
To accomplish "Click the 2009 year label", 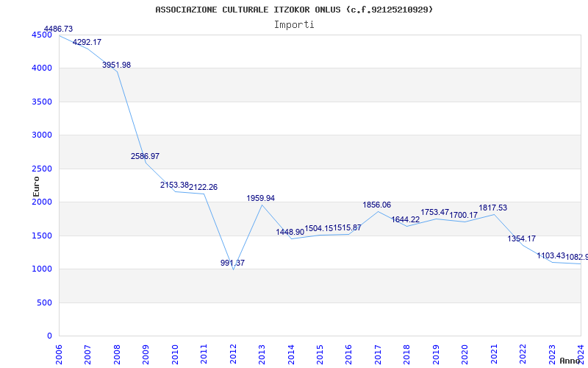I will [x=146, y=354].
